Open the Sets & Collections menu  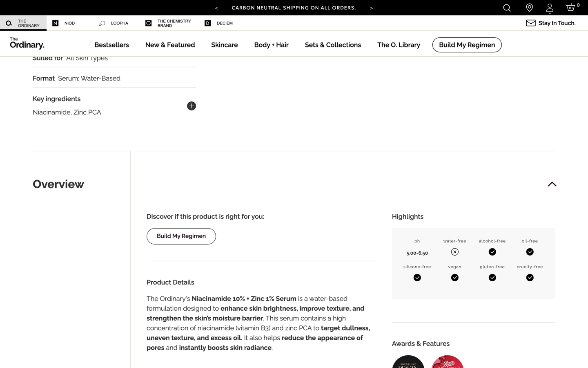tap(333, 45)
